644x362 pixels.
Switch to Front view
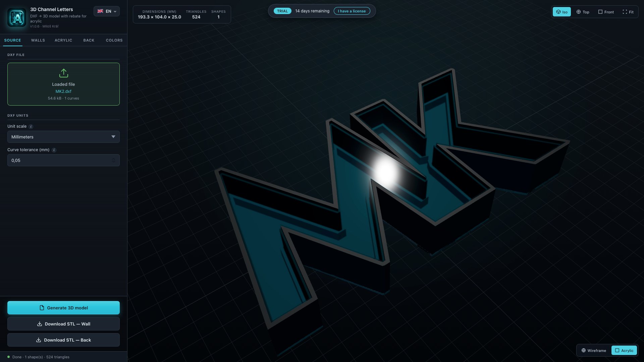point(606,12)
